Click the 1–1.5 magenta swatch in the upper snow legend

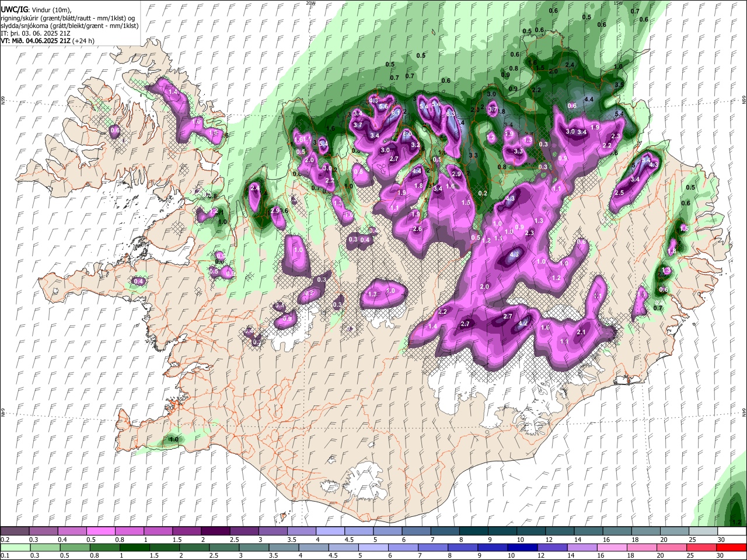[x=158, y=531]
